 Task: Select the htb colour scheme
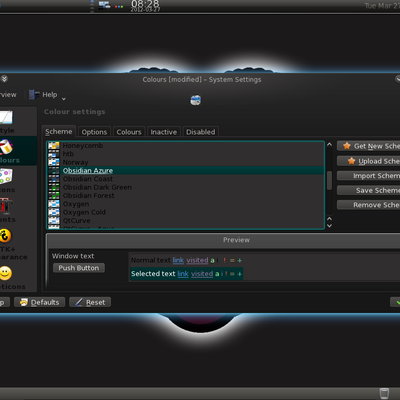pyautogui.click(x=185, y=154)
